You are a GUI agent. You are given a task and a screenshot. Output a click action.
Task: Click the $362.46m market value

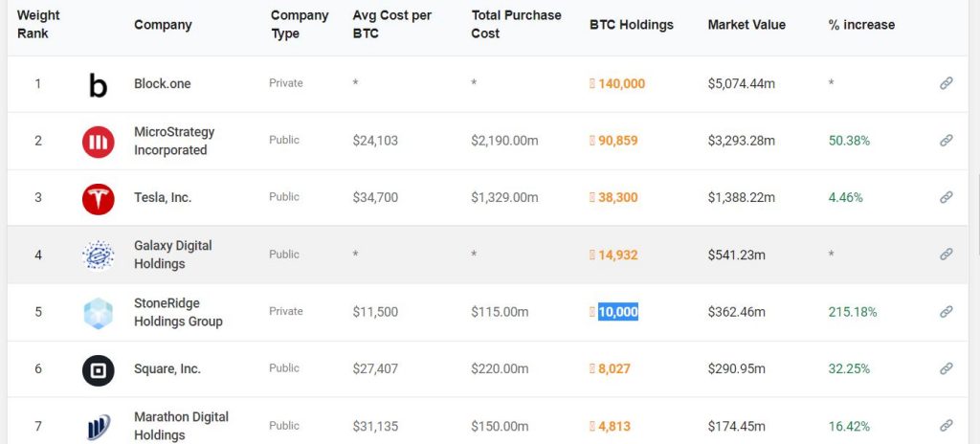736,311
